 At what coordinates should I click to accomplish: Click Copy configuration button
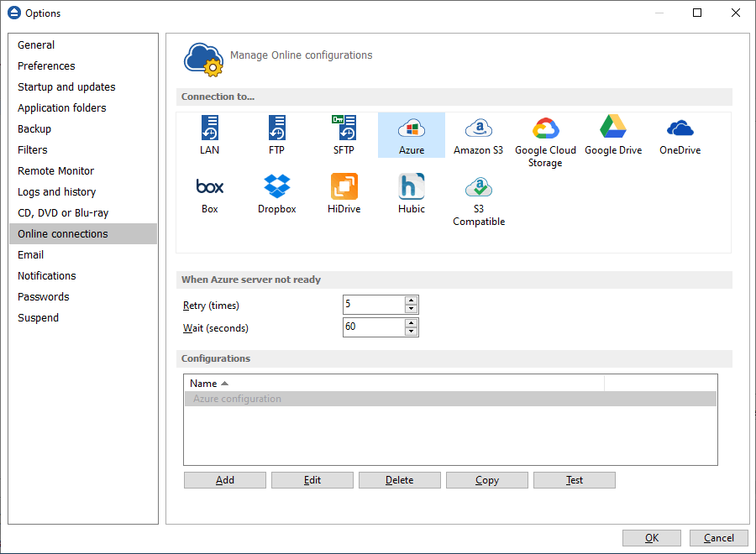tap(487, 480)
